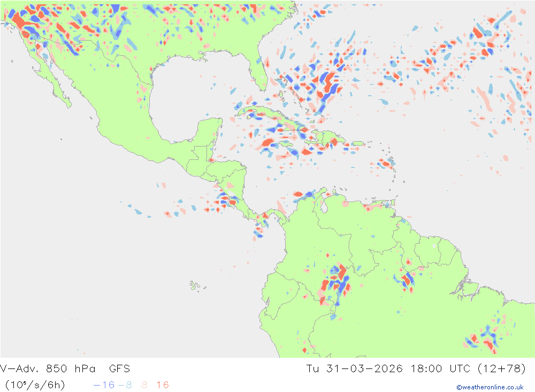Click the 16 legend value
The image size is (535, 392).
[x=163, y=385]
